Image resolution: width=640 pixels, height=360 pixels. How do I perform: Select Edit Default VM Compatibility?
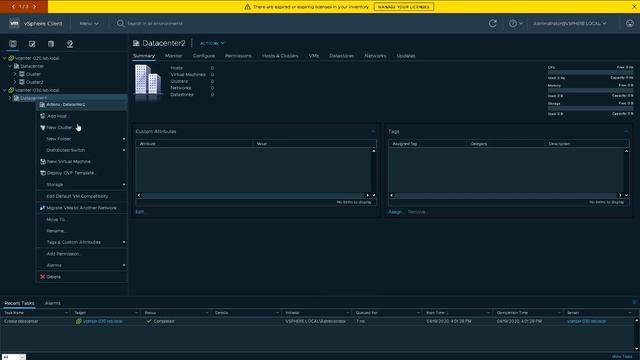point(82,196)
